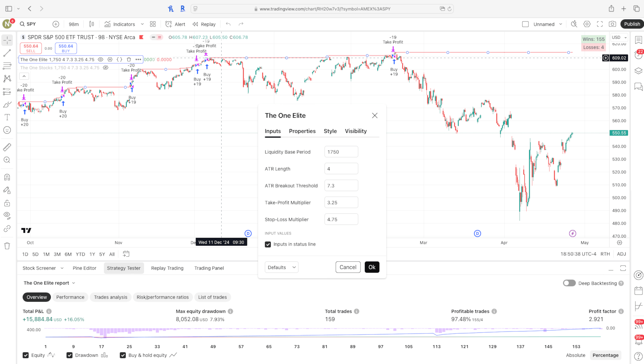The width and height of the screenshot is (644, 364).
Task: Open the USD currency dropdown
Action: point(619,37)
